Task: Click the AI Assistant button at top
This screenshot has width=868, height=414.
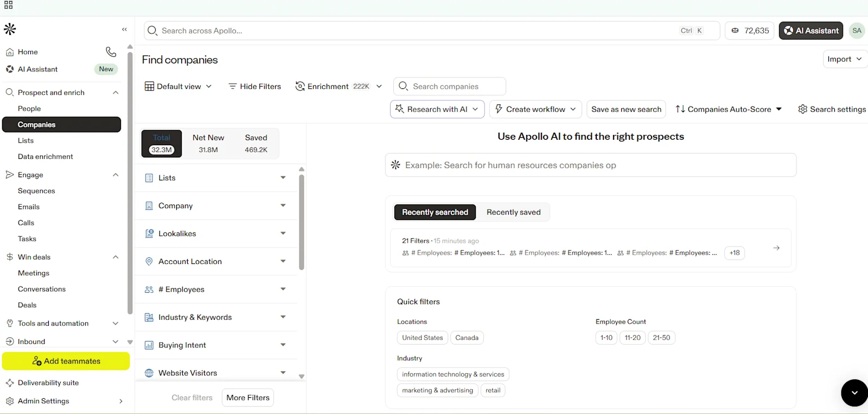Action: click(811, 31)
